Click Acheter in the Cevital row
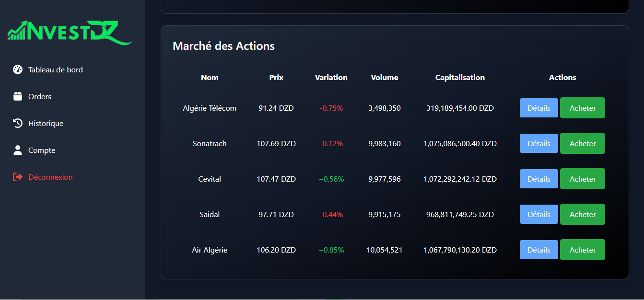The height and width of the screenshot is (300, 644). (x=583, y=179)
